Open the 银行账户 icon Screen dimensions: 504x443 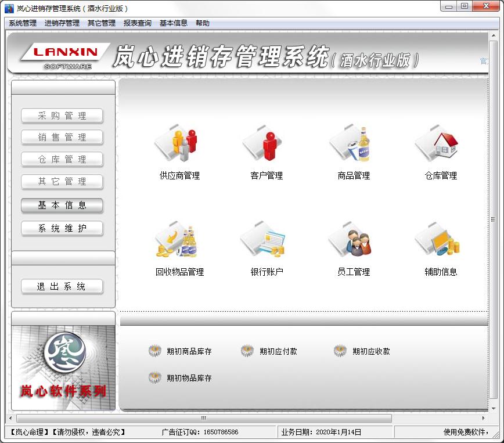[x=263, y=240]
